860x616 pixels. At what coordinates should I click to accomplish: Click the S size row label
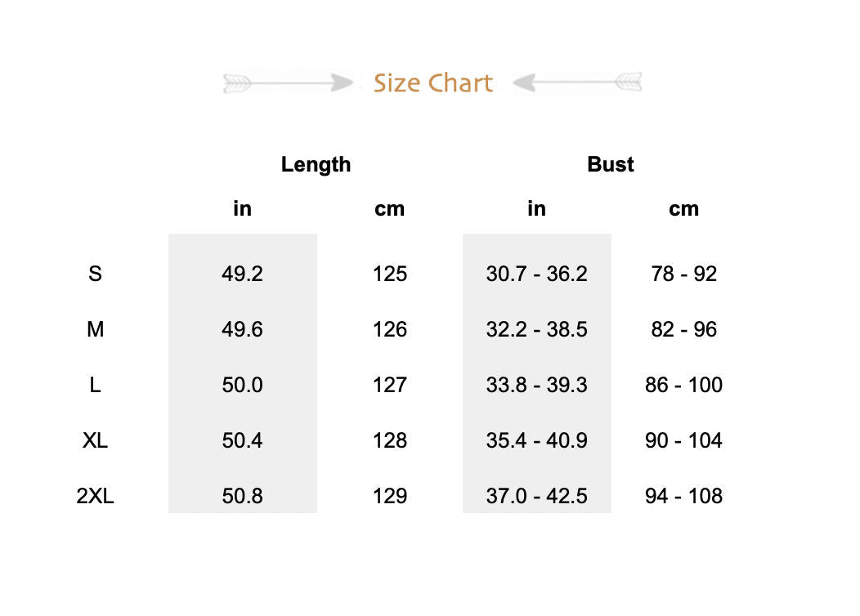coord(95,274)
